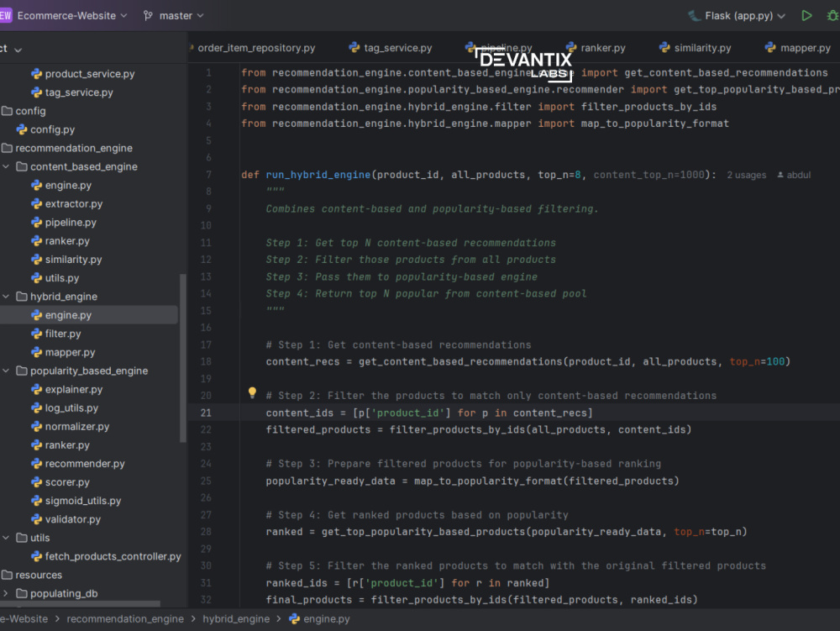Click the Flask icon in run configuration
This screenshot has width=840, height=631.
[x=695, y=15]
